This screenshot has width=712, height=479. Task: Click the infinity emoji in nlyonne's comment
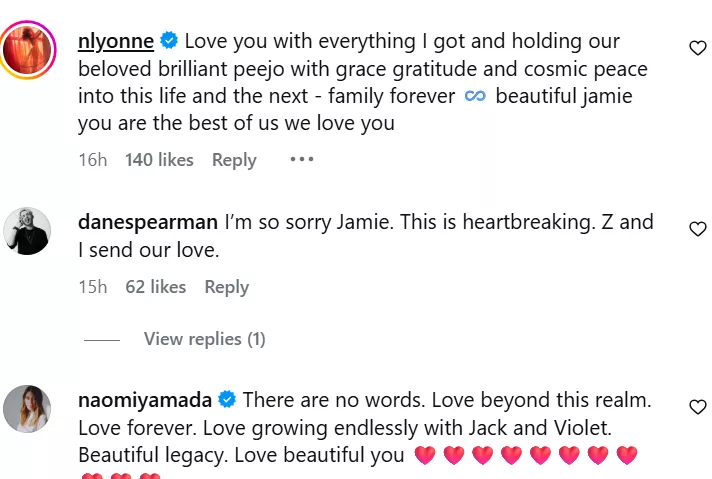475,97
